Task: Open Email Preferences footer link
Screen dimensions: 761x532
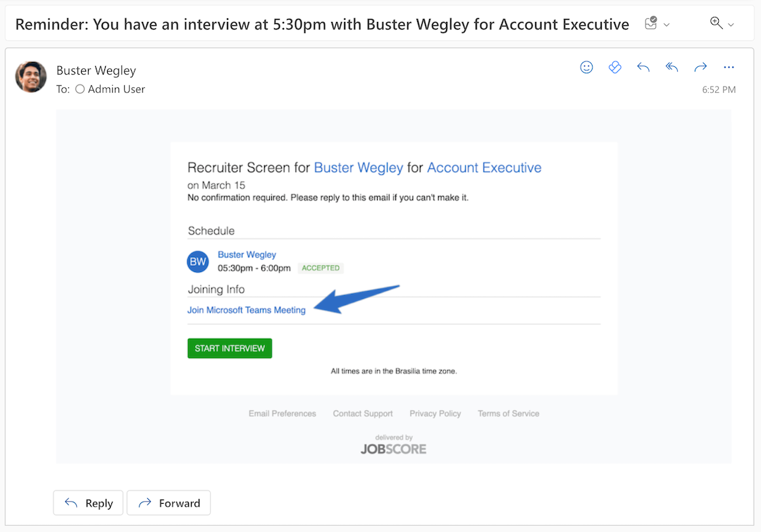Action: click(283, 414)
